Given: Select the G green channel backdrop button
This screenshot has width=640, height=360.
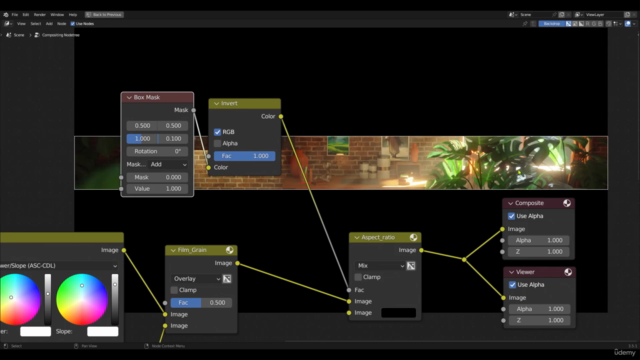Looking at the screenshot, I should pos(594,24).
